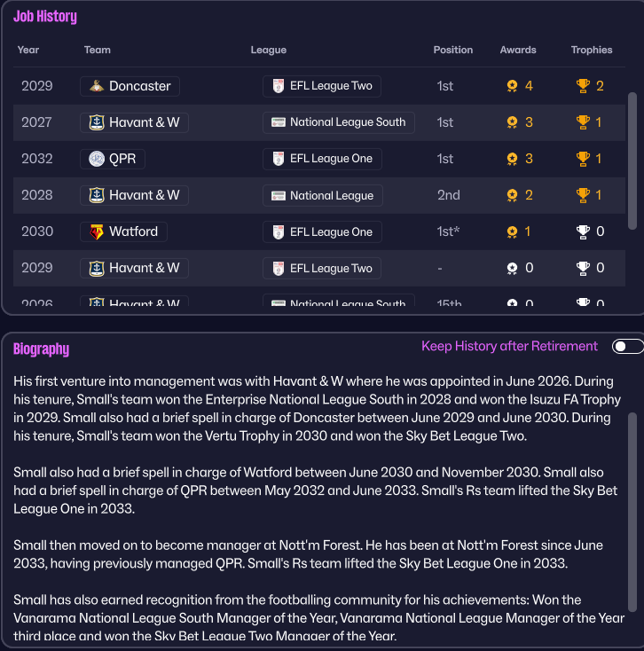
Task: Click the Watford club badge icon
Action: click(x=96, y=231)
